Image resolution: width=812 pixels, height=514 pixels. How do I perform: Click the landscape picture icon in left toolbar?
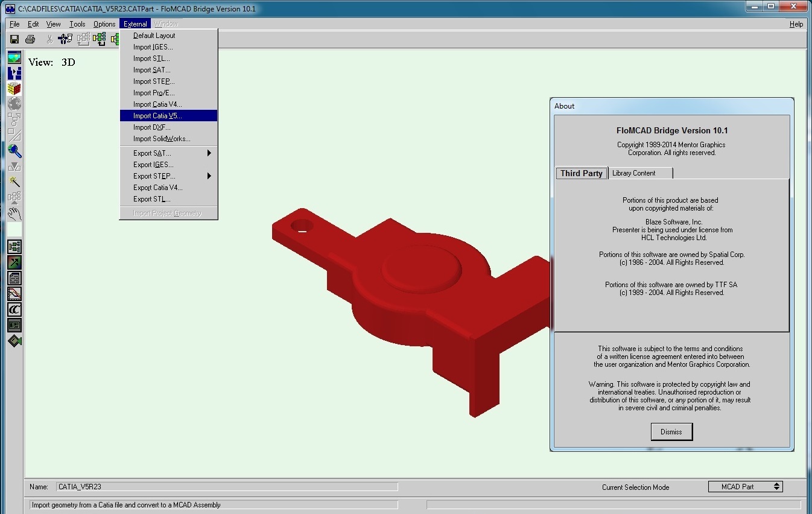14,58
